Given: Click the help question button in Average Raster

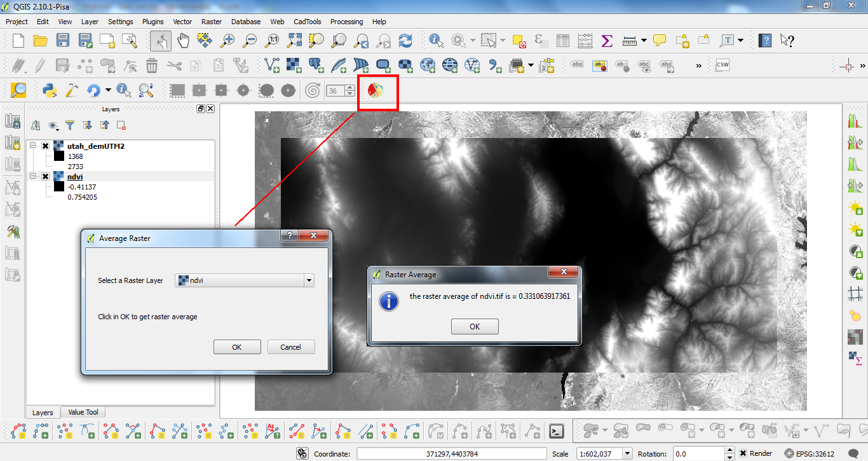Looking at the screenshot, I should [289, 235].
